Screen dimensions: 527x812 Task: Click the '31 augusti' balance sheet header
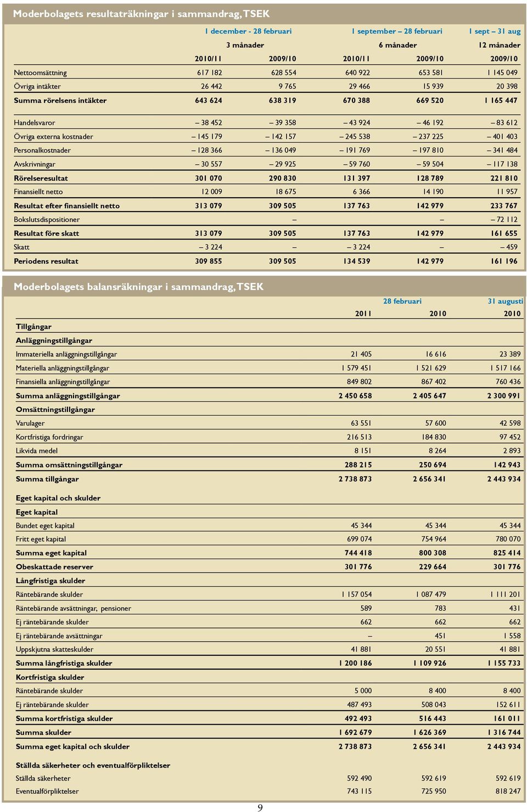505,301
